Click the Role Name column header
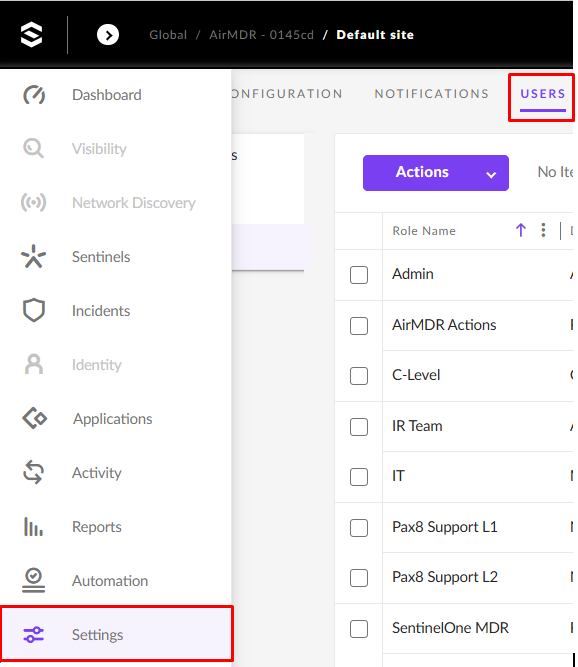Image resolution: width=578 pixels, height=667 pixels. [424, 231]
